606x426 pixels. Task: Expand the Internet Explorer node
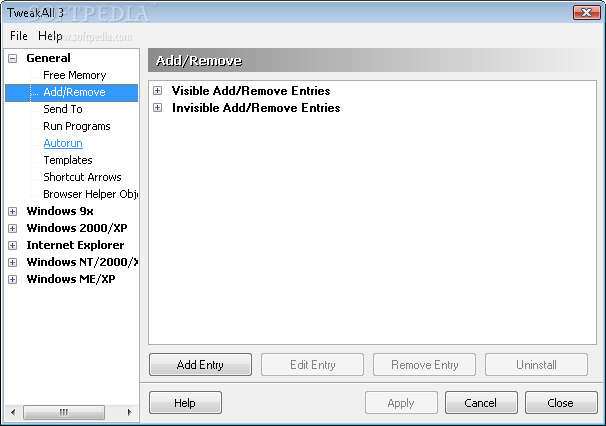[x=13, y=245]
